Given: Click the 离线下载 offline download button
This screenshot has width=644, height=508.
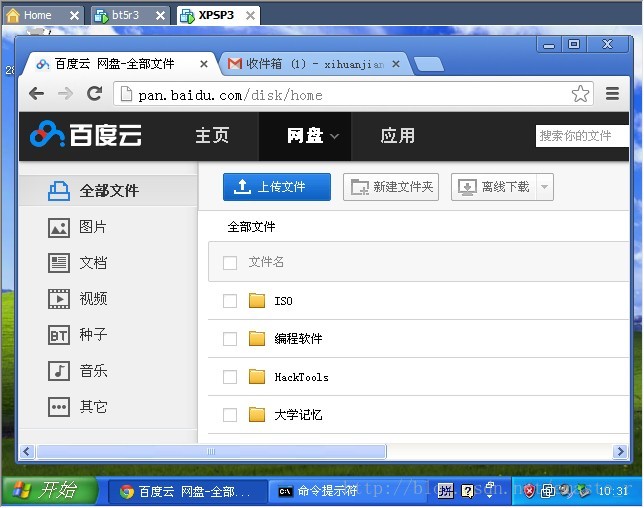Looking at the screenshot, I should [x=494, y=187].
